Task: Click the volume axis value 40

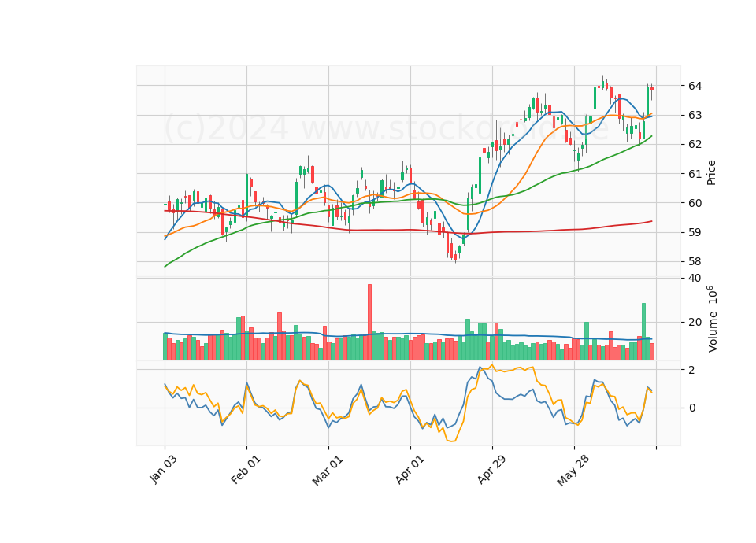Action: (x=695, y=278)
